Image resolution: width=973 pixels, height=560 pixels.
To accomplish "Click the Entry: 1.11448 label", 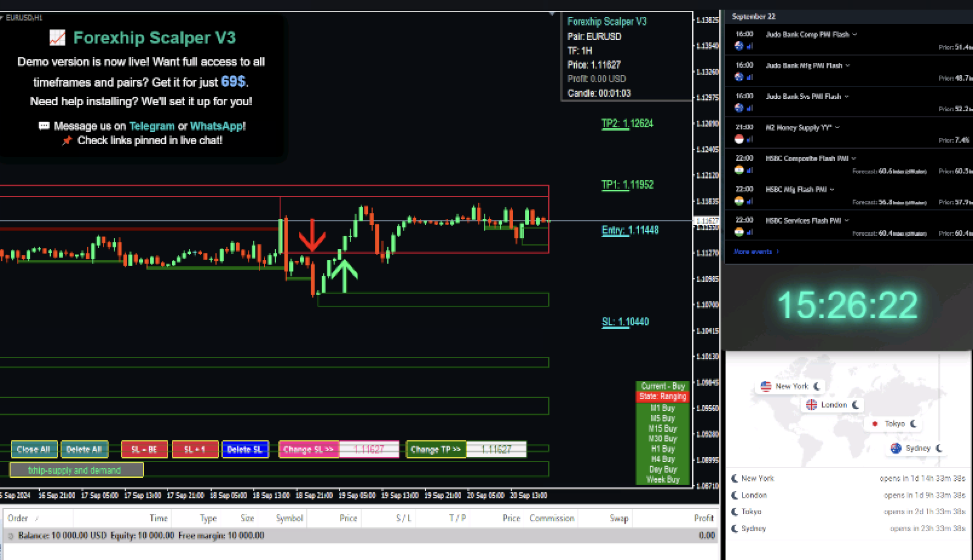I will tap(630, 230).
